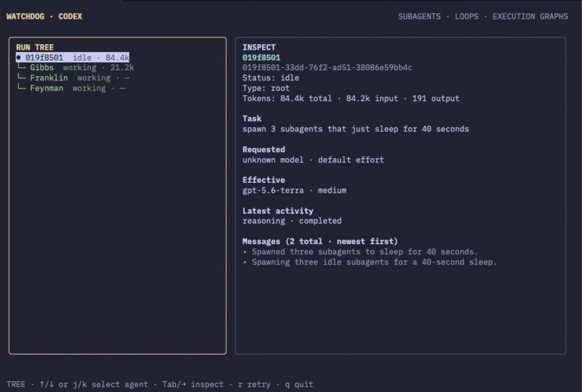The height and width of the screenshot is (392, 582).
Task: Open the EXECUTION GRAPHS header item
Action: [x=530, y=17]
